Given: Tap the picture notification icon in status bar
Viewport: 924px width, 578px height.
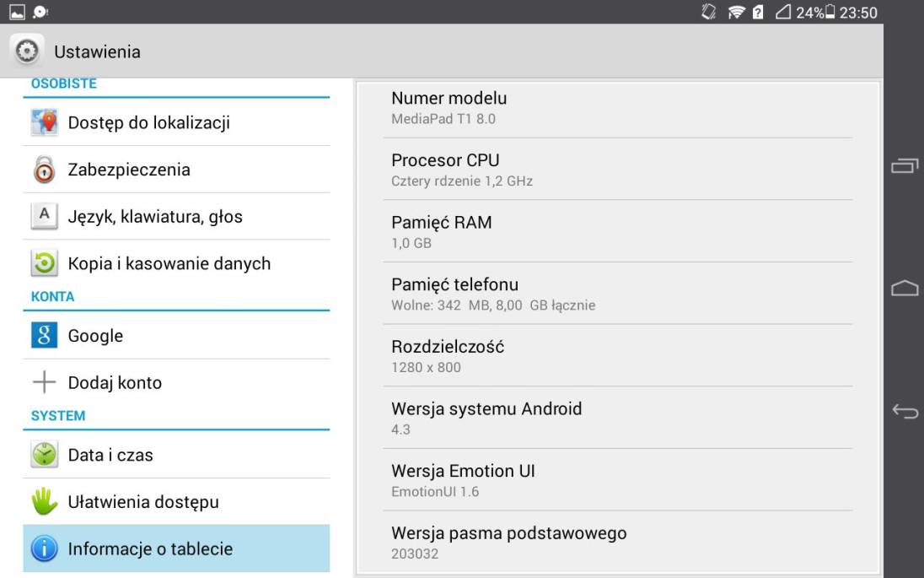Looking at the screenshot, I should (x=17, y=12).
